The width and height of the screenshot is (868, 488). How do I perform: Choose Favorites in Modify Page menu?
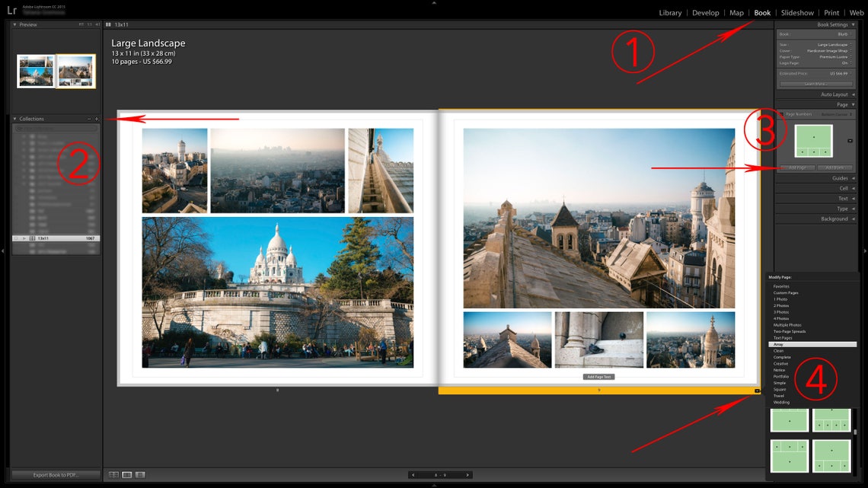[781, 286]
